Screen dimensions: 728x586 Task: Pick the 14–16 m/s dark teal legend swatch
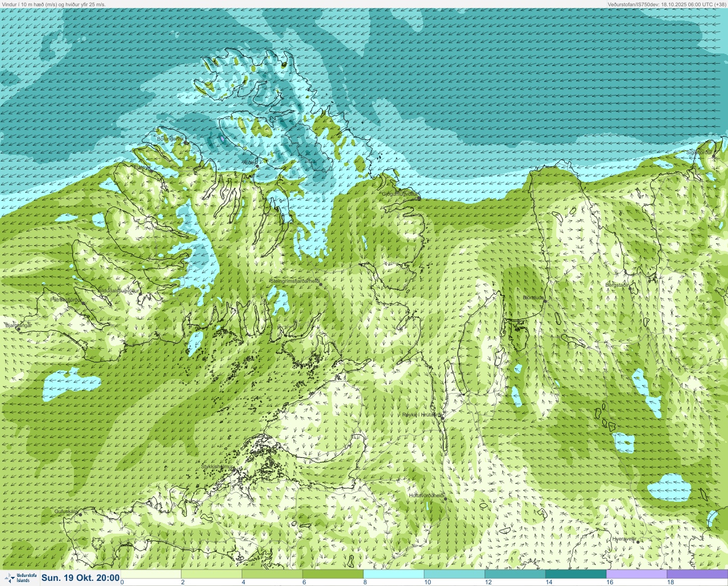click(x=576, y=574)
